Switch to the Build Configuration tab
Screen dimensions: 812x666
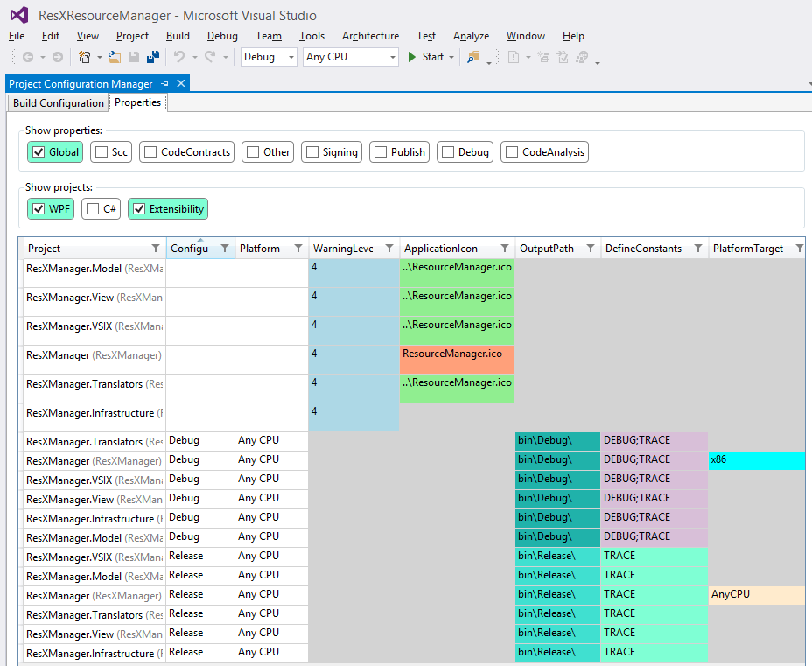[x=59, y=103]
